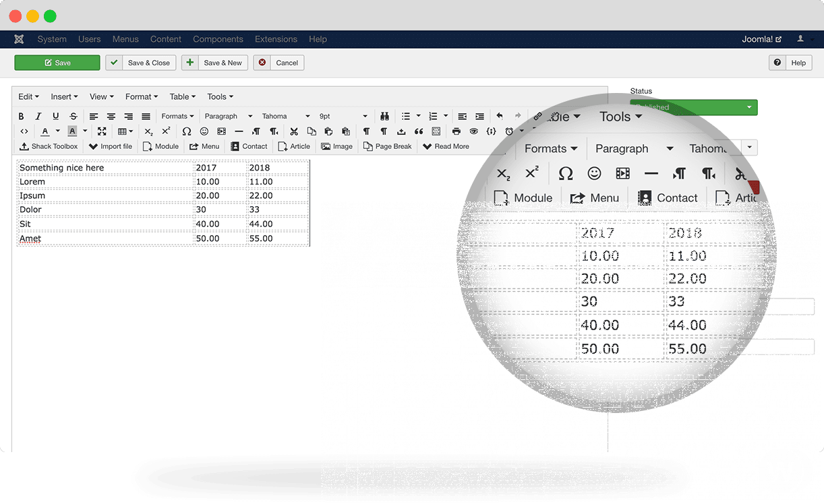Toggle italic formatting

38,117
